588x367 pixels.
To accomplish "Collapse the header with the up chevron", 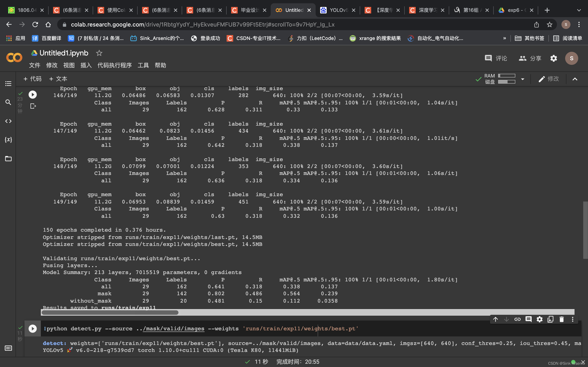I will (x=575, y=79).
